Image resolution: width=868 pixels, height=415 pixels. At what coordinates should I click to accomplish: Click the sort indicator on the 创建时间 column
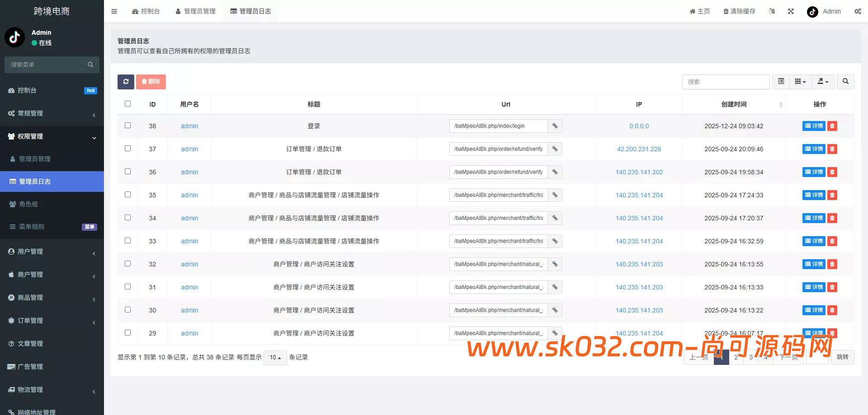click(781, 104)
